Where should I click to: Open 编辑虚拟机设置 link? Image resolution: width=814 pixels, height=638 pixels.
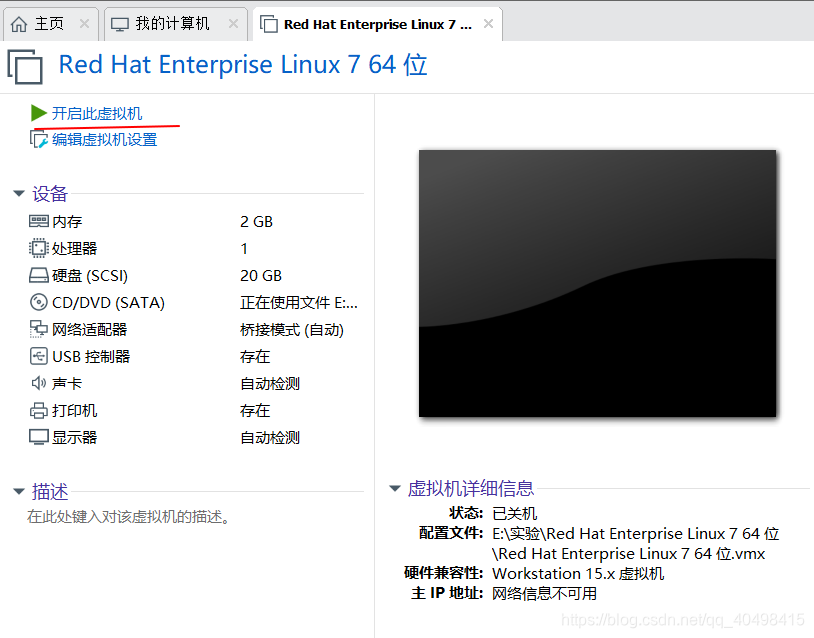pyautogui.click(x=104, y=140)
